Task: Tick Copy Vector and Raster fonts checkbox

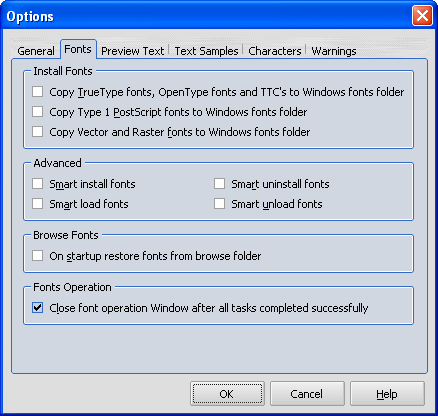Action: tap(37, 132)
